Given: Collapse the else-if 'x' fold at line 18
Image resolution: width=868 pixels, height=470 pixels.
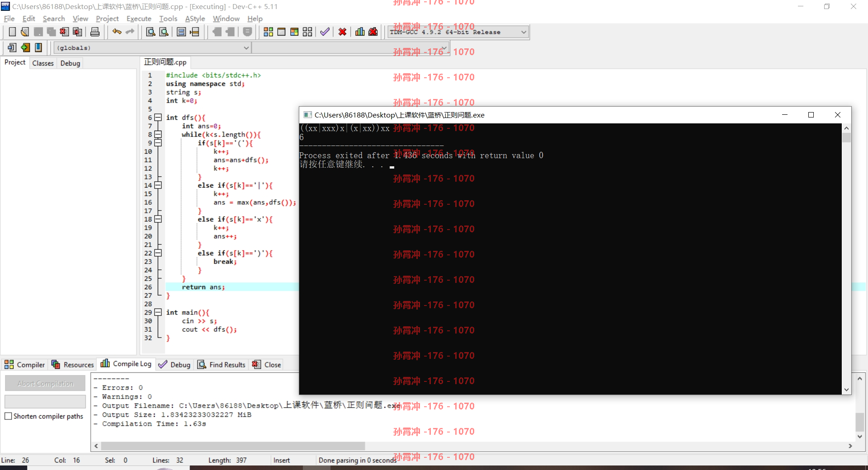Looking at the screenshot, I should click(x=158, y=219).
